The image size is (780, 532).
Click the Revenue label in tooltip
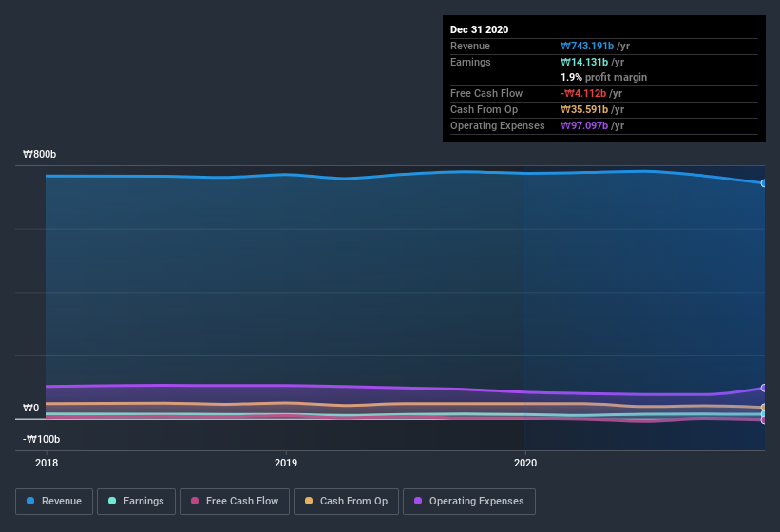point(470,46)
